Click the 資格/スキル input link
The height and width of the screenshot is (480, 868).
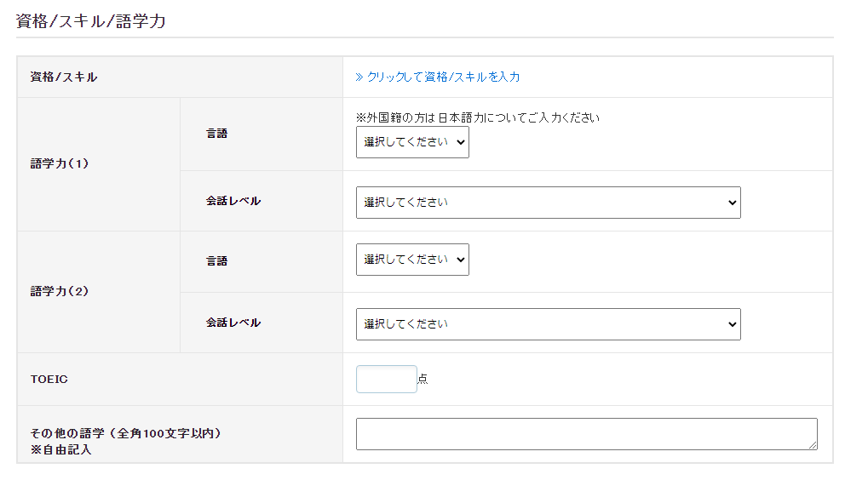(443, 77)
